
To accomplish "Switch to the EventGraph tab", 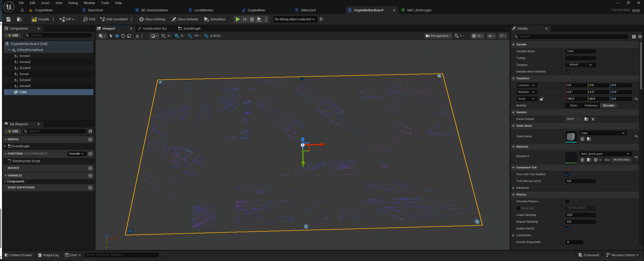I will click(191, 28).
